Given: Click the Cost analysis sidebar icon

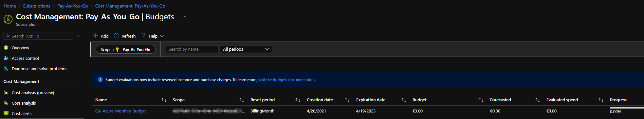Looking at the screenshot, I should 6,103.
